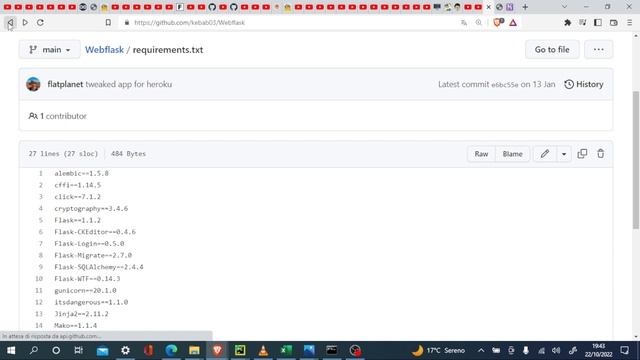This screenshot has width=640, height=360.
Task: Open the Blame view
Action: click(x=512, y=154)
